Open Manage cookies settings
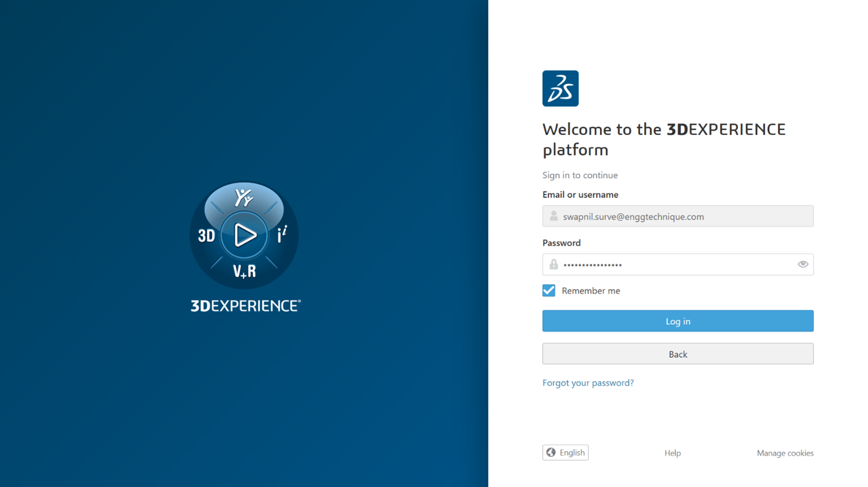Viewport: 868px width, 487px height. [785, 453]
